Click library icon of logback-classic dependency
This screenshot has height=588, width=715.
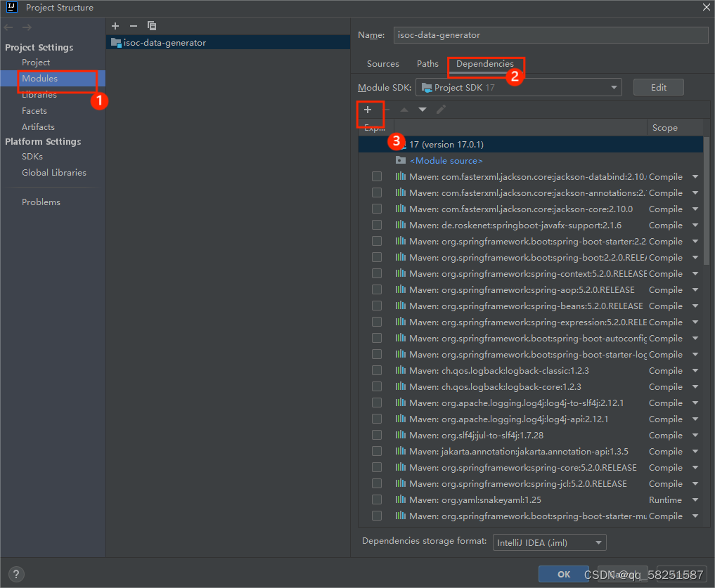pos(400,370)
